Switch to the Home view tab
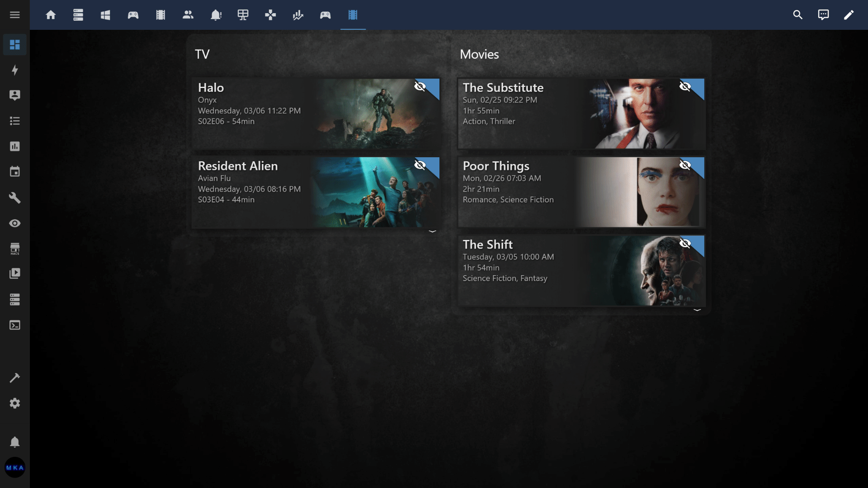This screenshot has width=868, height=488. click(x=51, y=15)
